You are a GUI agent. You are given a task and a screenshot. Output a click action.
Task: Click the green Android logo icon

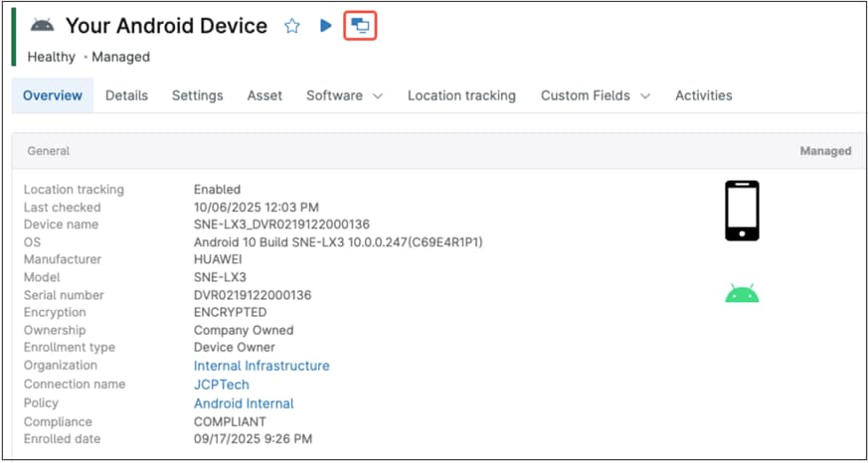coord(742,293)
